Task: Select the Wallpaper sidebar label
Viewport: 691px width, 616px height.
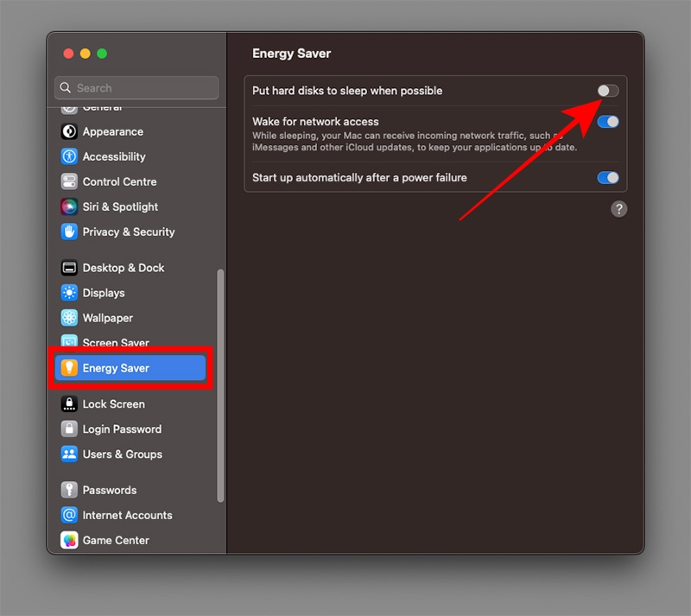Action: pos(107,318)
